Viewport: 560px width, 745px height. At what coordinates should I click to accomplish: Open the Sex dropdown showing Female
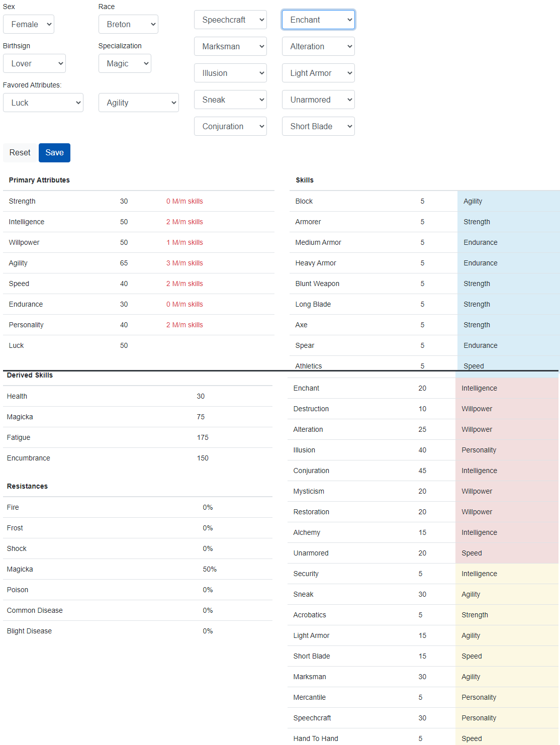(x=29, y=24)
